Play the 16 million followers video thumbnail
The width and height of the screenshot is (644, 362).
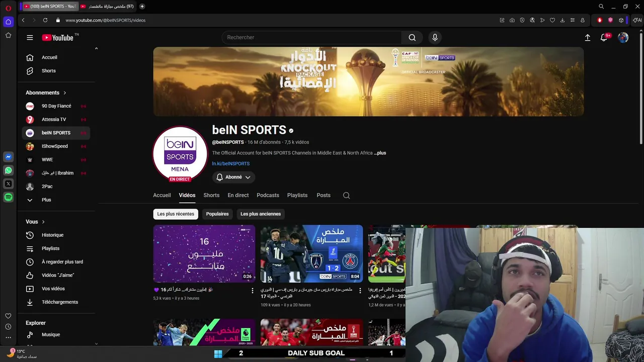pyautogui.click(x=204, y=253)
